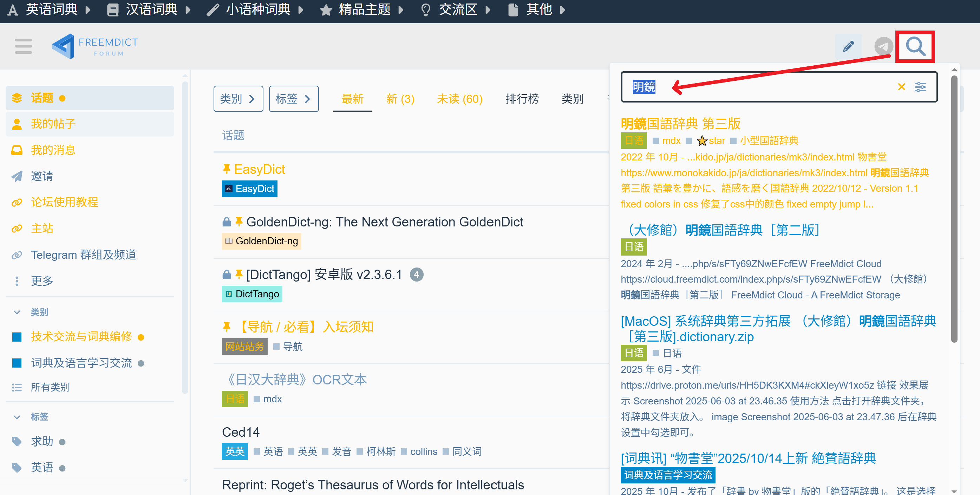Screen dimensions: 980x495
Task: Click the Telegram paper-plane icon
Action: click(x=883, y=46)
